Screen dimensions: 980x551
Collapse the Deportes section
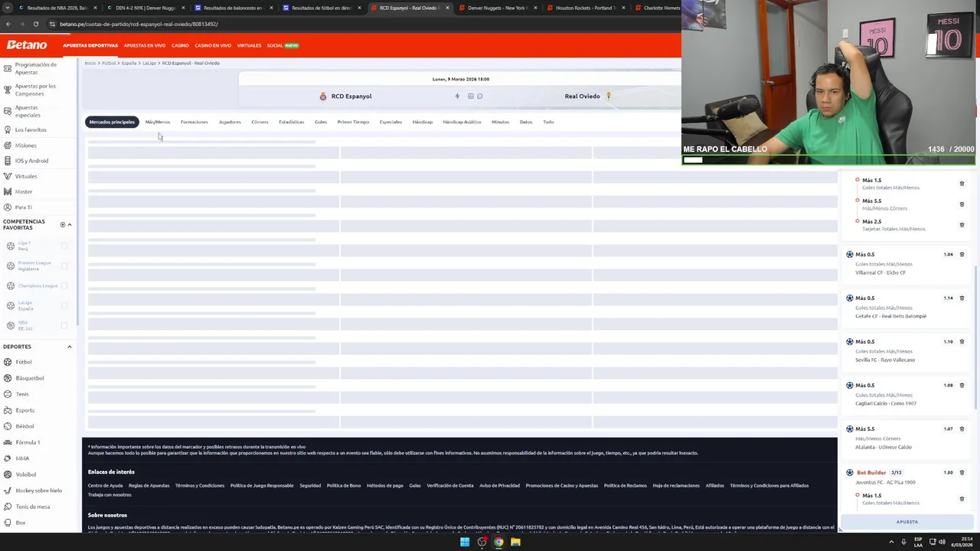(x=70, y=347)
